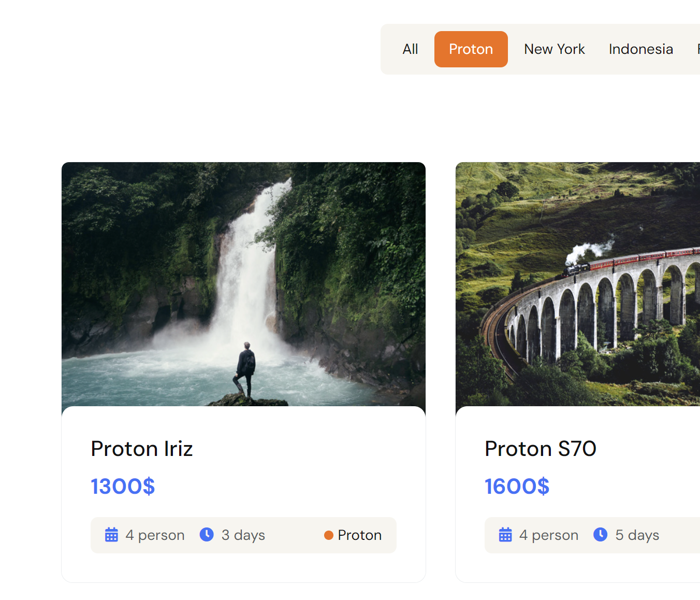Click the clock icon beside 5 days

pyautogui.click(x=601, y=534)
